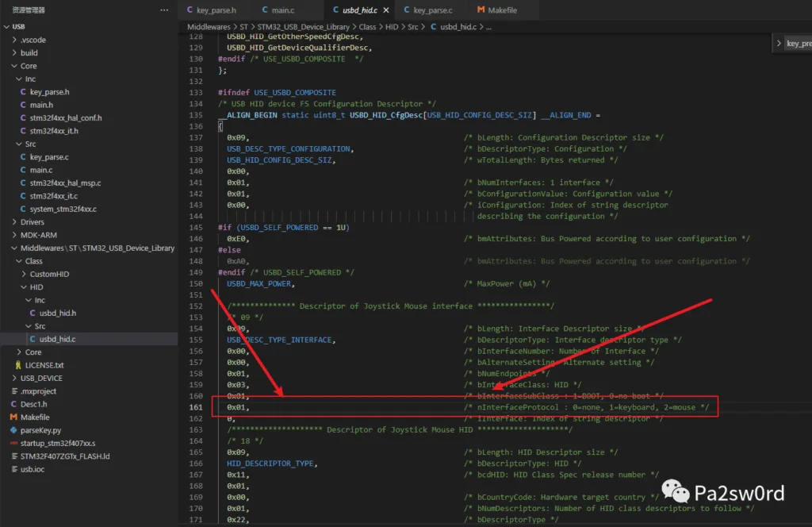Viewport: 812px width, 527px height.
Task: Open parseKey.py Python file
Action: pyautogui.click(x=40, y=430)
